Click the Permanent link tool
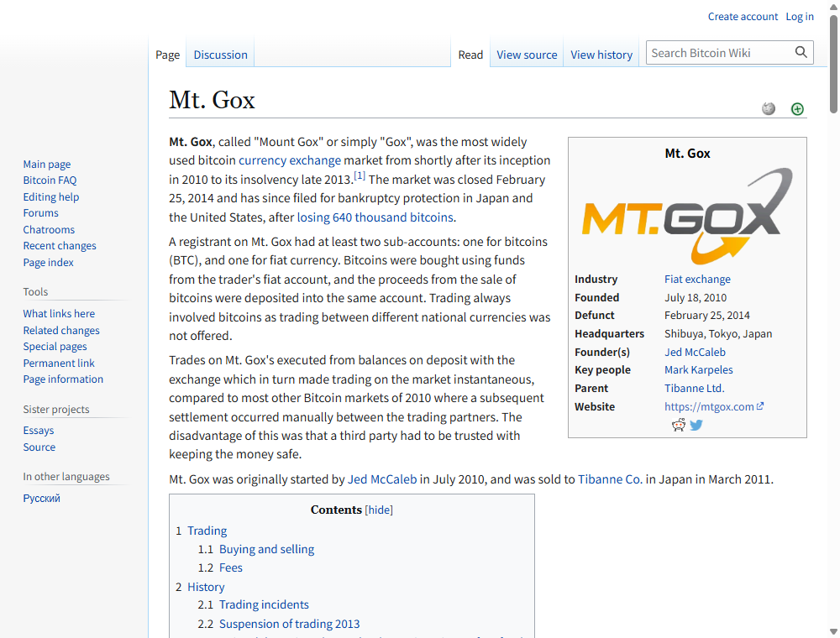 click(59, 363)
